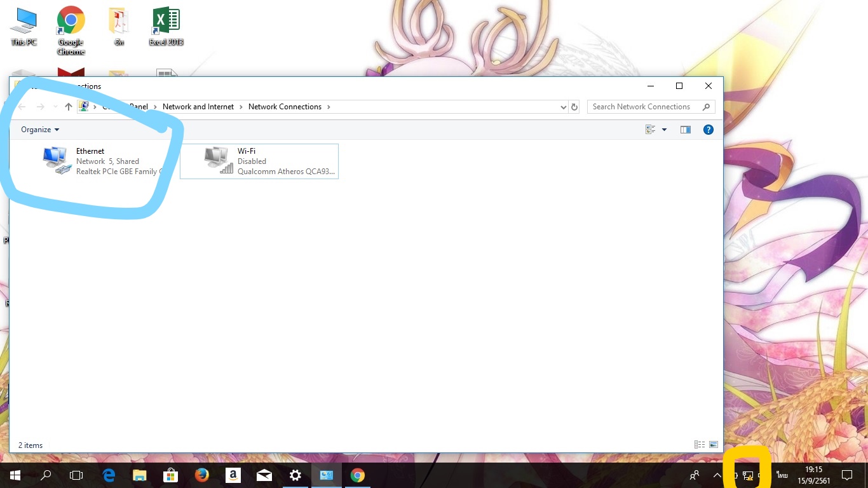Open the People icon in the taskbar
Image resolution: width=868 pixels, height=488 pixels.
coord(695,475)
